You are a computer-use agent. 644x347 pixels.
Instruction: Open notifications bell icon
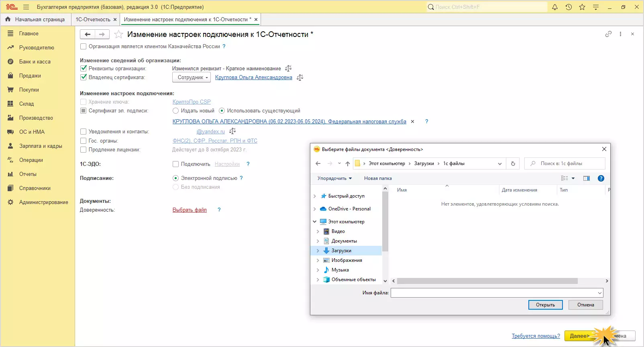(x=555, y=7)
